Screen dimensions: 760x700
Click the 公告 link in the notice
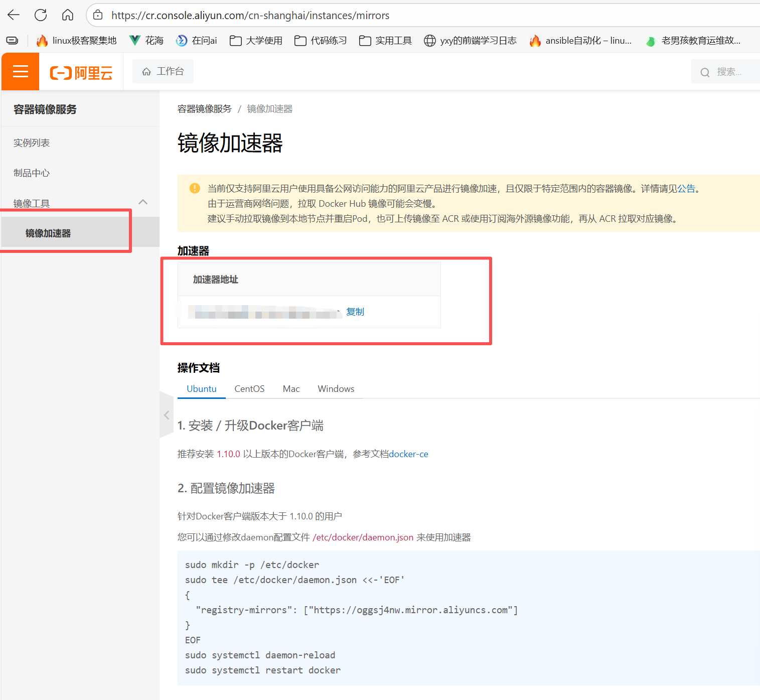(686, 189)
